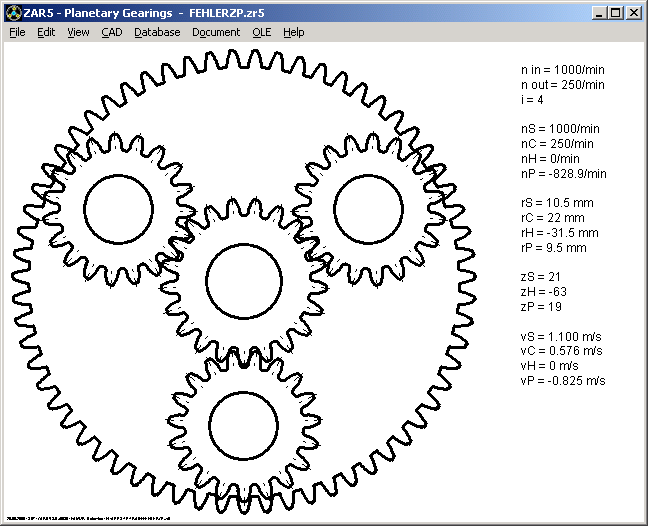Open the Database menu
The image size is (648, 526).
click(x=157, y=32)
